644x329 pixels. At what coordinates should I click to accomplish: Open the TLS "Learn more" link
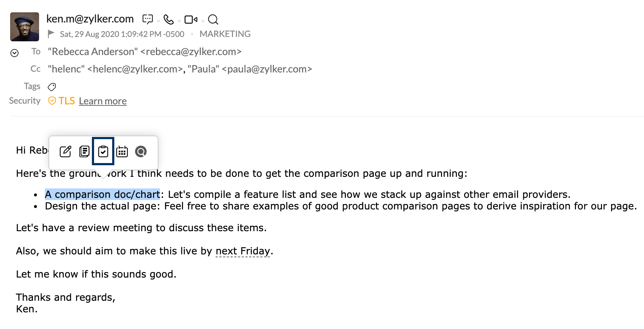(x=103, y=101)
